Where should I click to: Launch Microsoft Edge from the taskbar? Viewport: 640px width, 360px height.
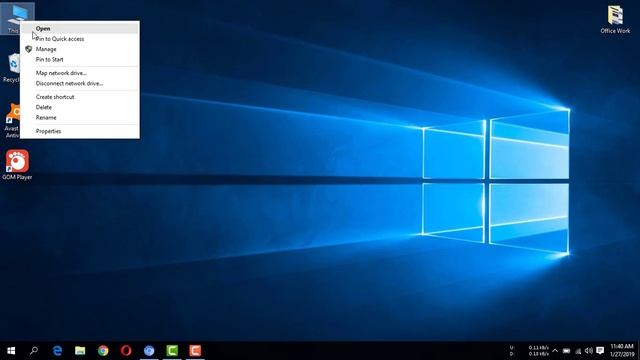[x=57, y=351]
